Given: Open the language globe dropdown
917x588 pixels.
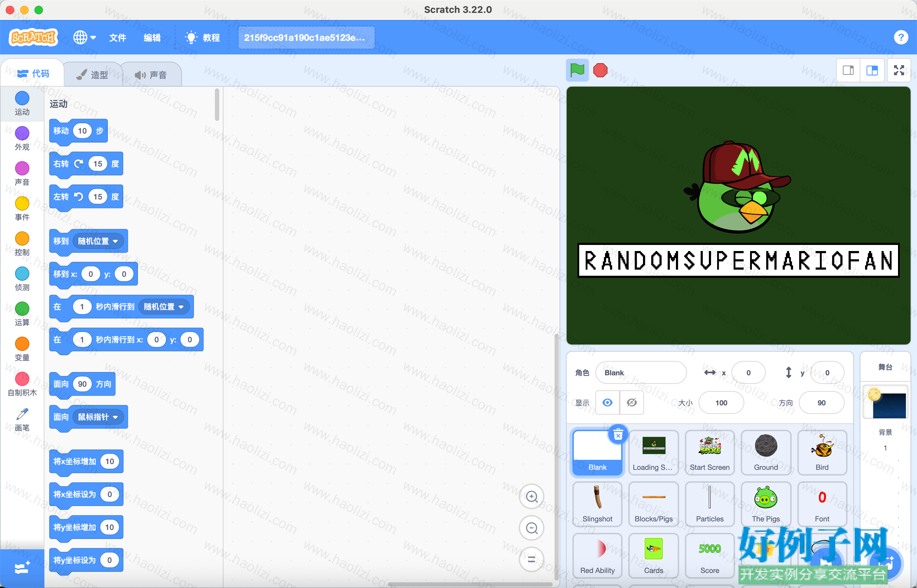Looking at the screenshot, I should click(85, 37).
